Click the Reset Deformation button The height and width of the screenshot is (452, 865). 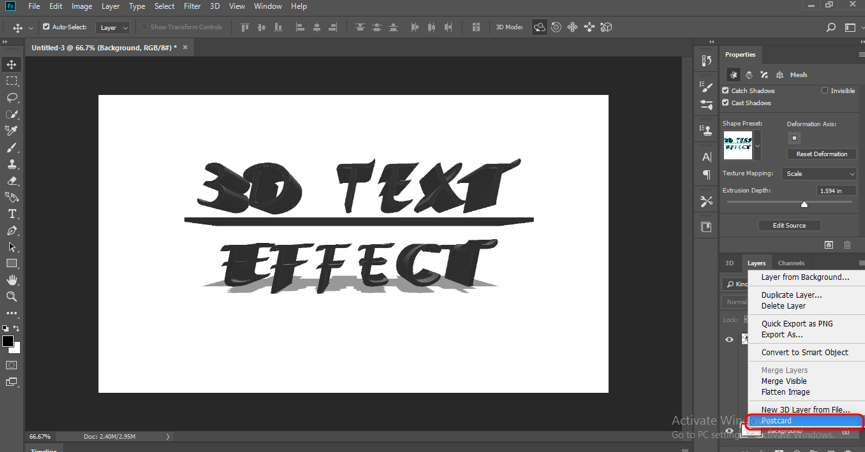[821, 154]
